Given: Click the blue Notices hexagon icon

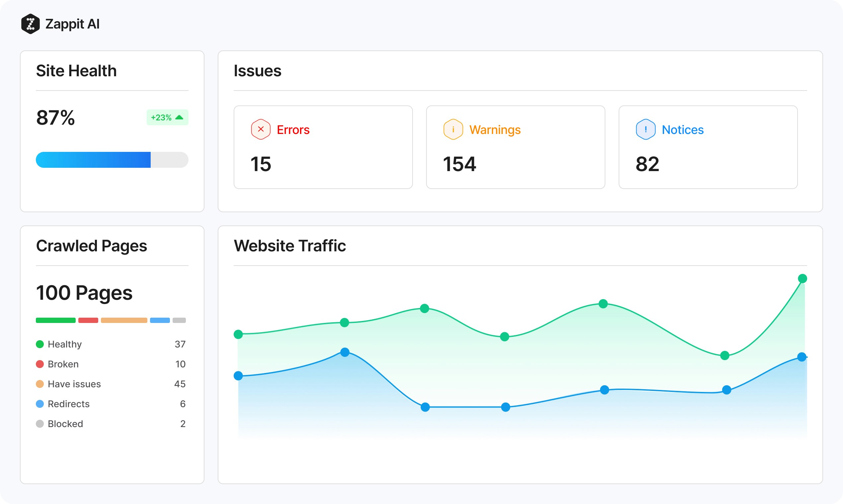Looking at the screenshot, I should click(x=646, y=129).
